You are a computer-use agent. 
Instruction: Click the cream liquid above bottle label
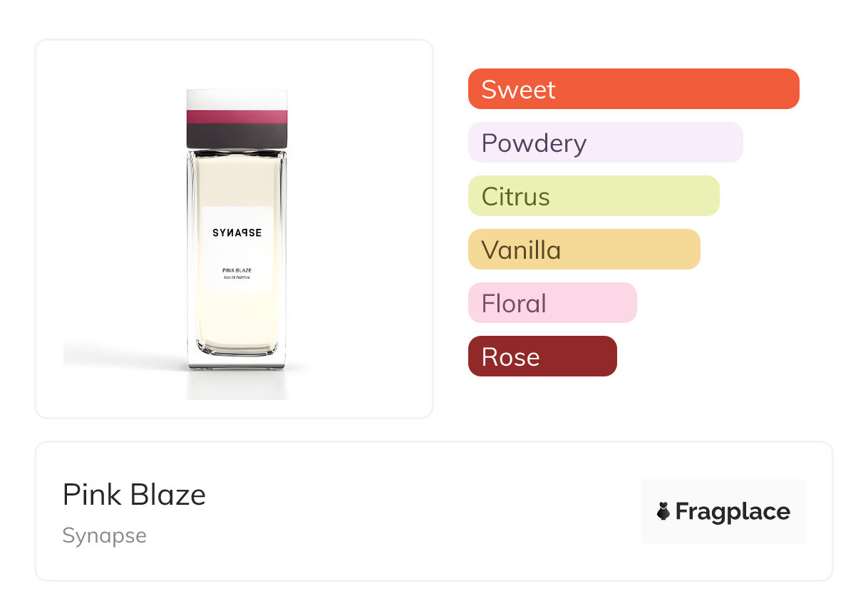[237, 182]
